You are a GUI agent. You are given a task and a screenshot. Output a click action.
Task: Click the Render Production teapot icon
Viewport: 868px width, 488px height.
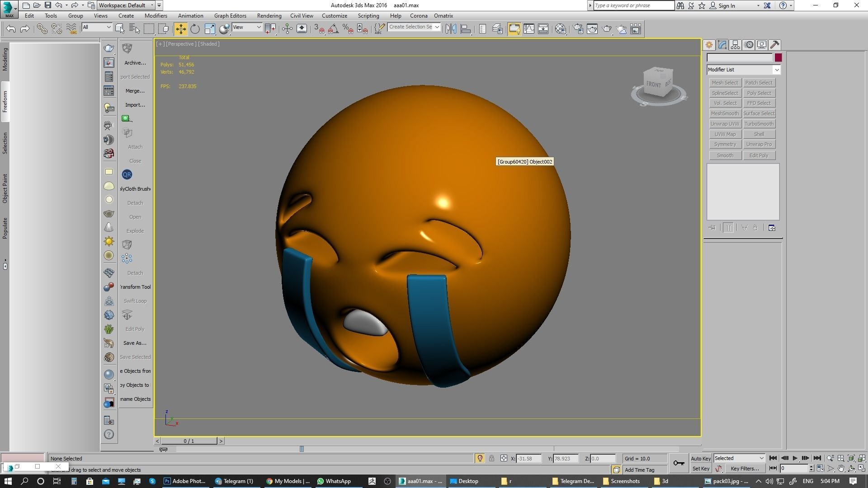coord(607,29)
